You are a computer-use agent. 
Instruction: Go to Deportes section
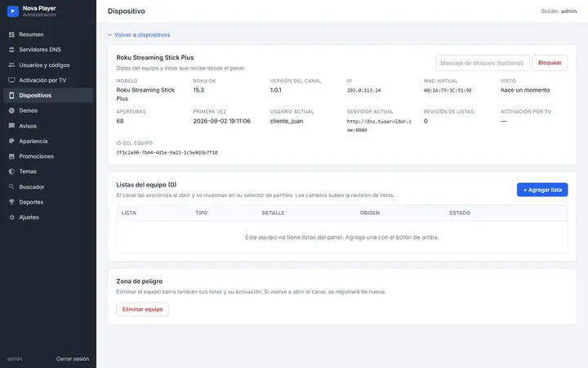pyautogui.click(x=48, y=202)
